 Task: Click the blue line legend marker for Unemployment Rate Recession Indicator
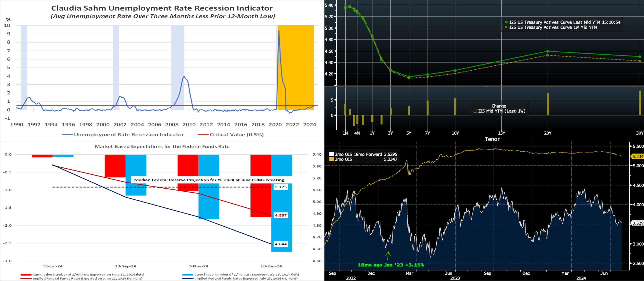67,135
